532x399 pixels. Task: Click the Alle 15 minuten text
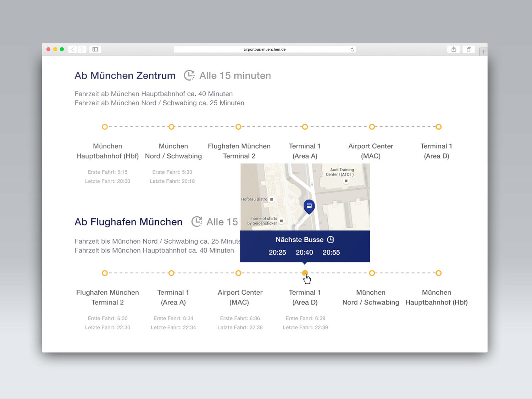(x=235, y=76)
